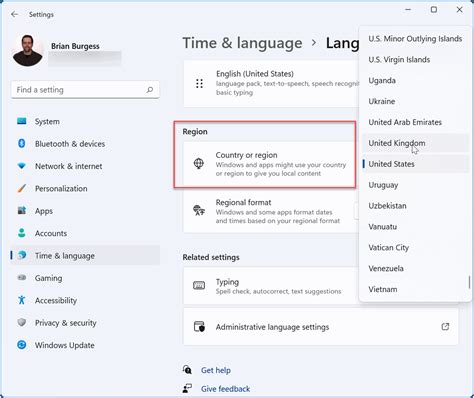Open System settings in the sidebar

pos(85,121)
